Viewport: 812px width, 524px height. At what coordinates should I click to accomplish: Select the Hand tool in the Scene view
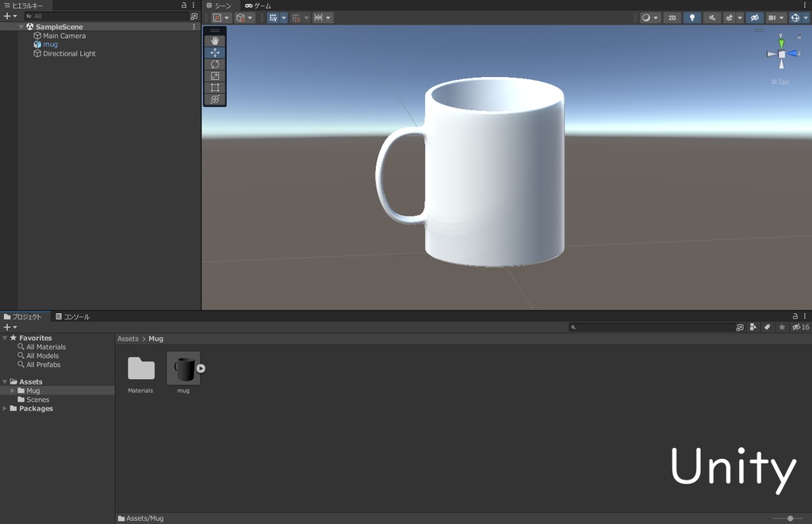[214, 39]
